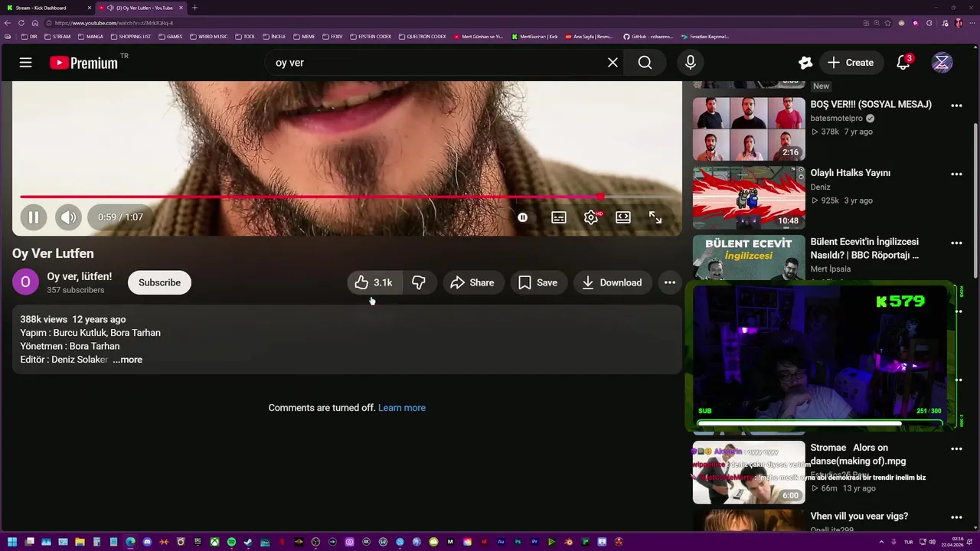Open player settings gear
The height and width of the screenshot is (551, 980).
591,217
